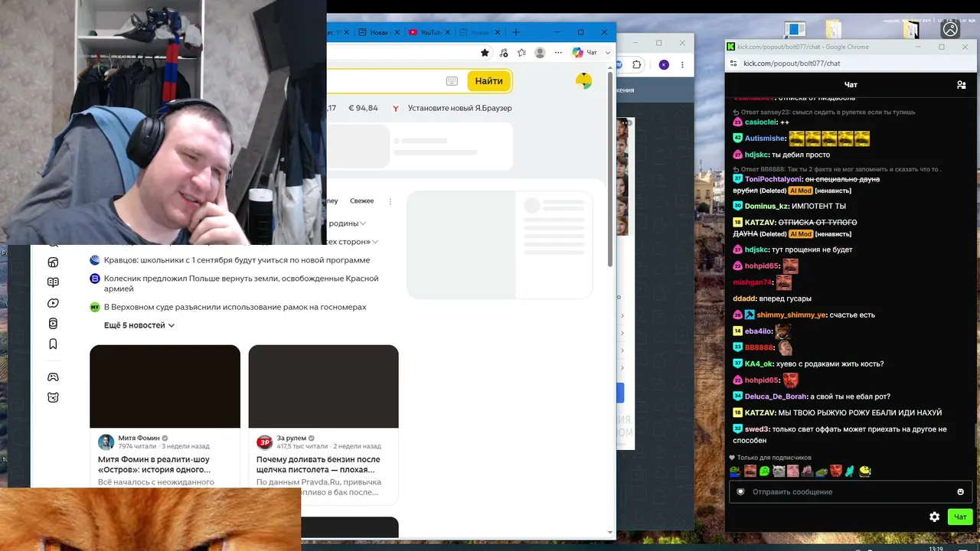This screenshot has width=980, height=551.
Task: Insert the yellow duck emote
Action: click(864, 471)
